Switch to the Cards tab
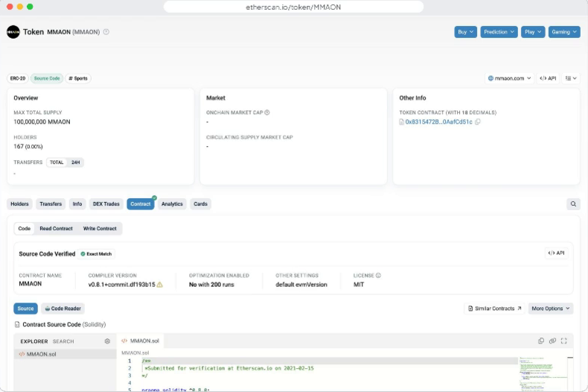Image resolution: width=588 pixels, height=392 pixels. tap(200, 204)
